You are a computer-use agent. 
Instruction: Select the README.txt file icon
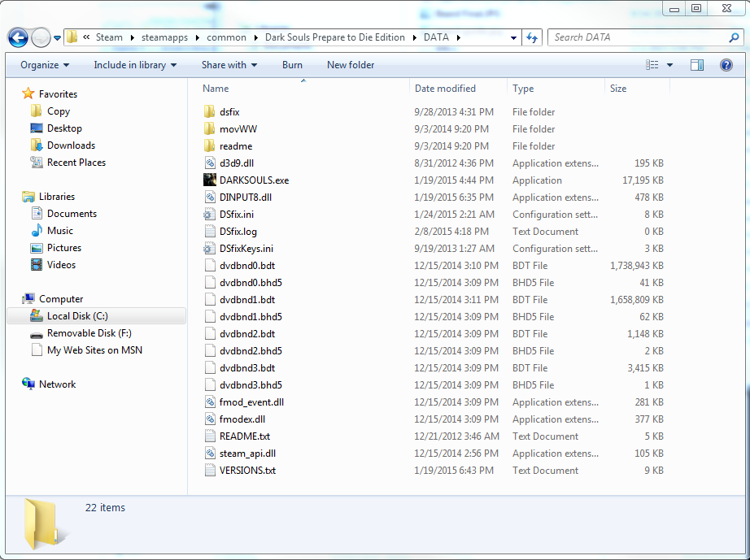click(210, 436)
